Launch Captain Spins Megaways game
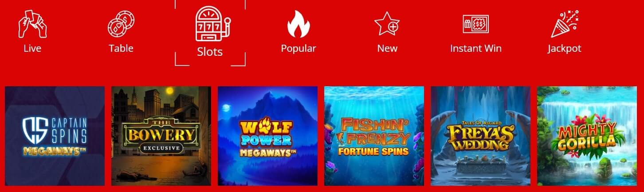 55,136
